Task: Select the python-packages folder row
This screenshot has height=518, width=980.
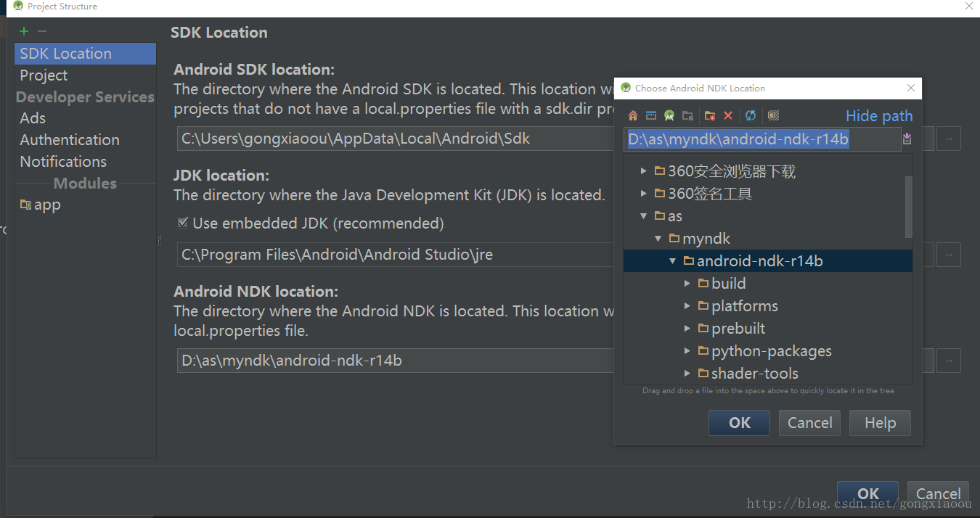Action: click(x=767, y=351)
